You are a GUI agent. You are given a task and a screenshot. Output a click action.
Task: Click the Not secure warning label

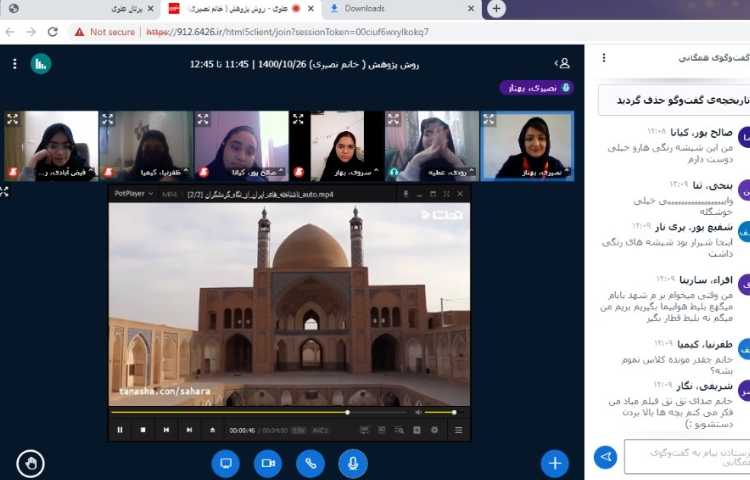(105, 32)
